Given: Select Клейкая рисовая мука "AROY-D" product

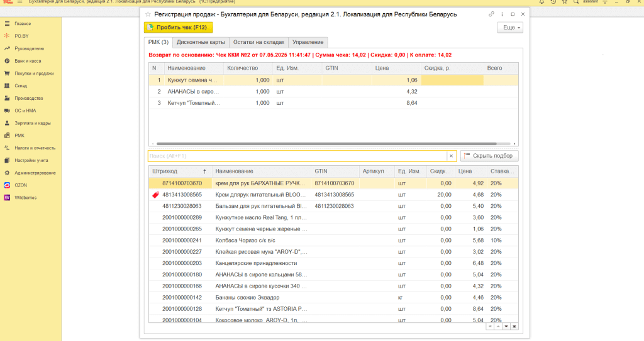Looking at the screenshot, I should (x=333, y=252).
